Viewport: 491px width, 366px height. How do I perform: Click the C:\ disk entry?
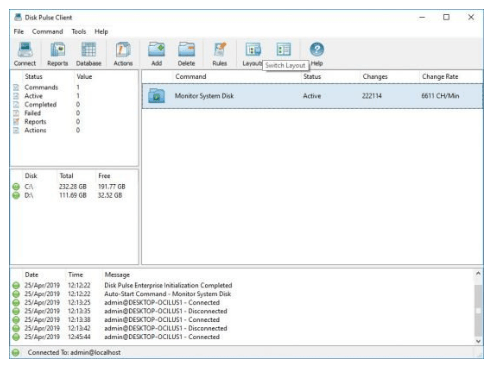(x=29, y=187)
